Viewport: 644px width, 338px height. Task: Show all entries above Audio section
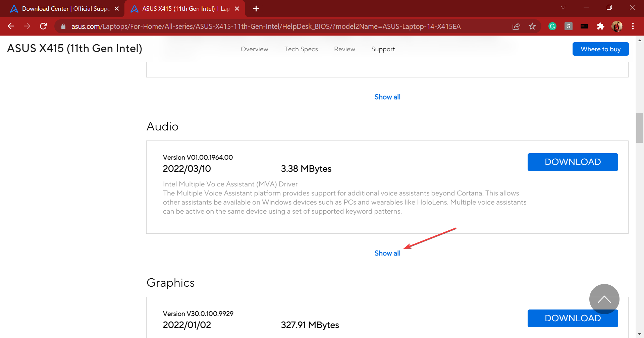(x=387, y=97)
